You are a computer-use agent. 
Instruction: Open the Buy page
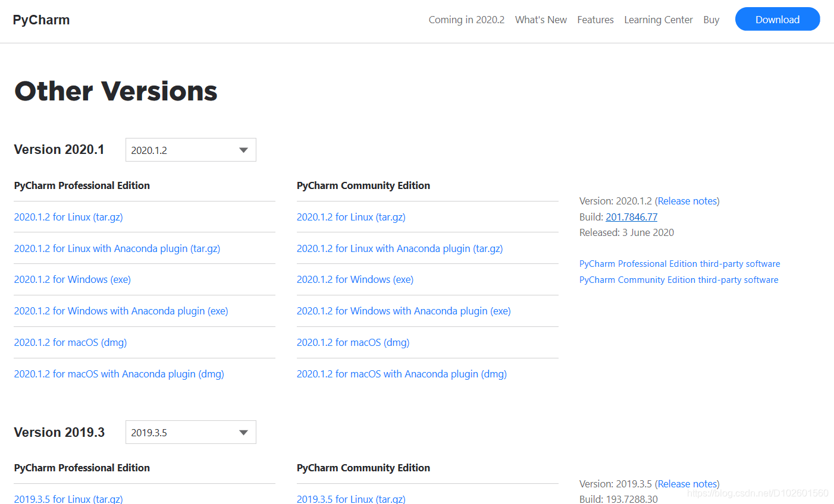(x=711, y=20)
